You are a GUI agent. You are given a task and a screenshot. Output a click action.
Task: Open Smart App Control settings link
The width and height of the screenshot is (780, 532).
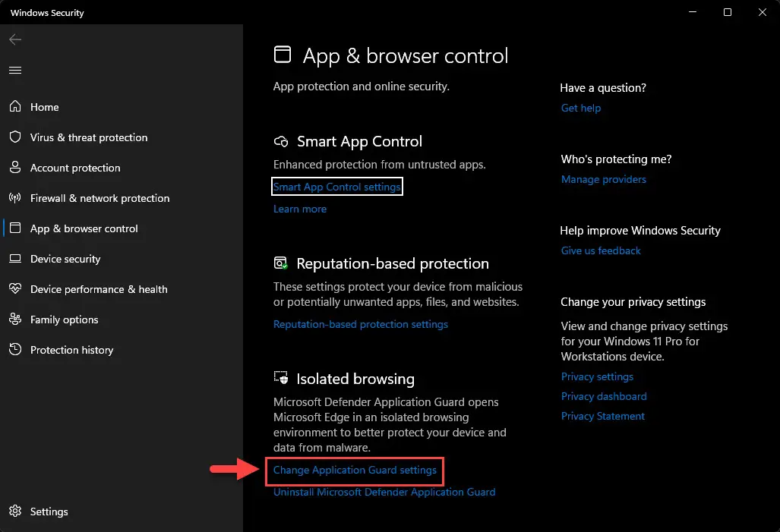(x=336, y=187)
